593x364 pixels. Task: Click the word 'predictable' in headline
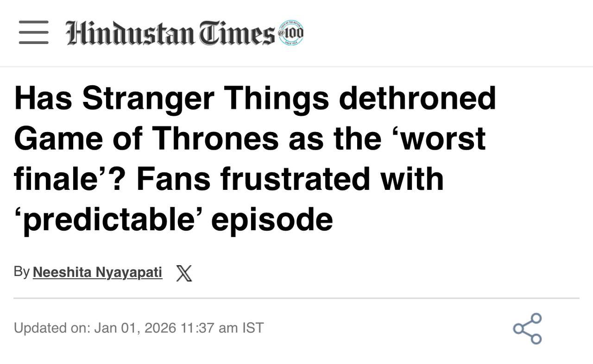[x=108, y=219]
